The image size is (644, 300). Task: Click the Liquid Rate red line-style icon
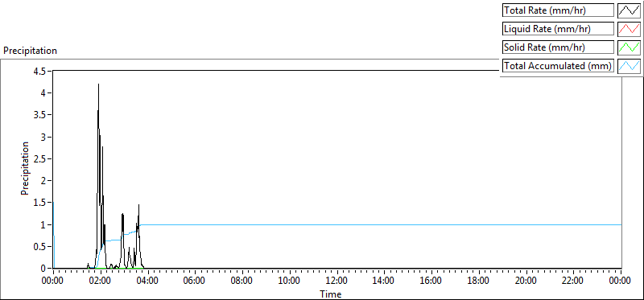pos(629,29)
